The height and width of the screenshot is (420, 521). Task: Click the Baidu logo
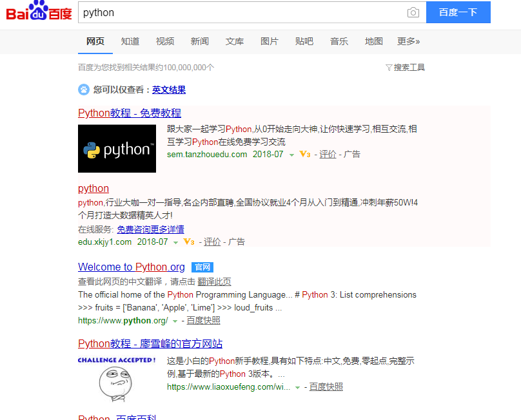tap(39, 13)
